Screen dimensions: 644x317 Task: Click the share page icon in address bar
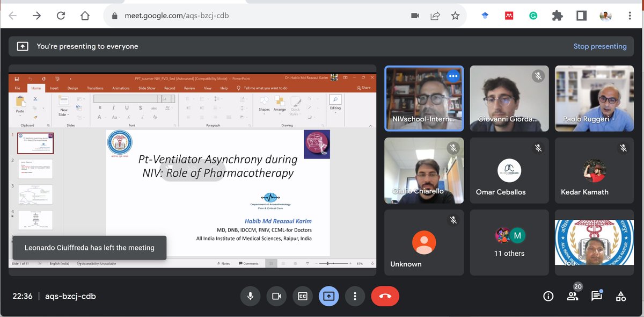coord(435,16)
